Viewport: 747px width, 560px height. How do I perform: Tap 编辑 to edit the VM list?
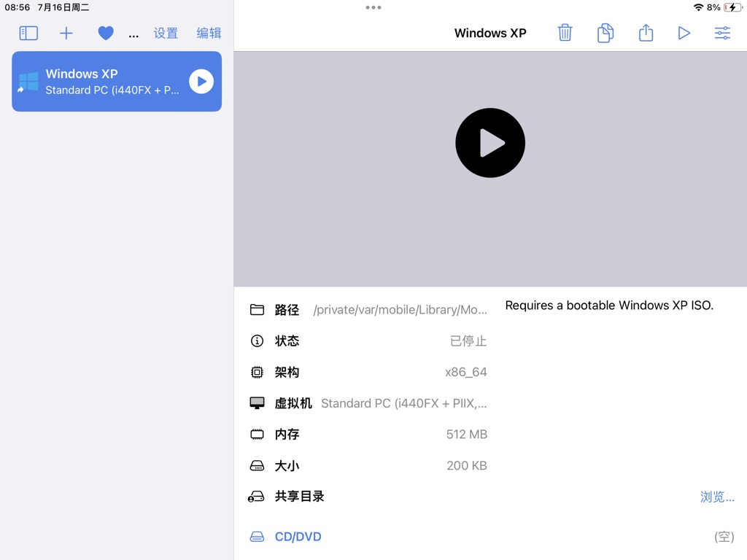[209, 33]
